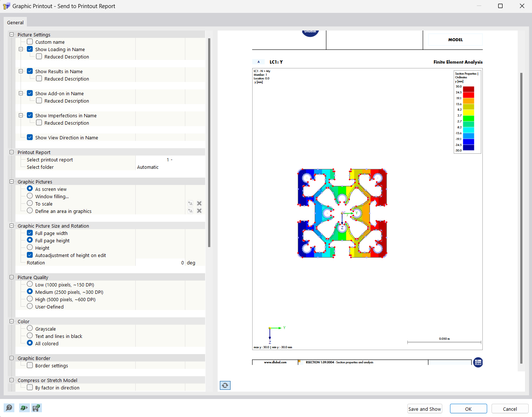The image size is (532, 417).
Task: Click the Cancel button
Action: coord(510,409)
